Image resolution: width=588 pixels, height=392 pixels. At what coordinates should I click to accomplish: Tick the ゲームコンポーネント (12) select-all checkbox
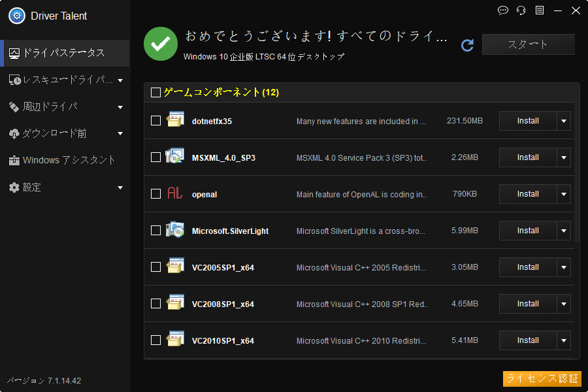pos(155,92)
